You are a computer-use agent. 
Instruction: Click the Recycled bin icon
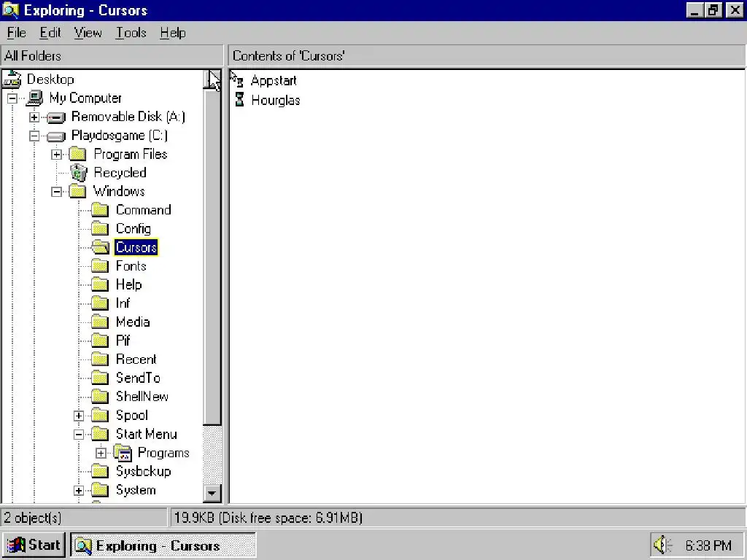[78, 173]
